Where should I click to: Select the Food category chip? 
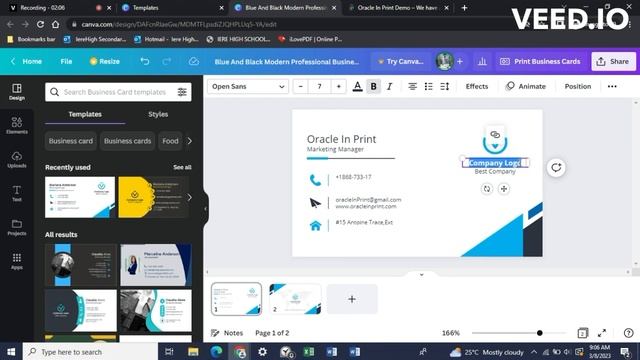[x=170, y=141]
